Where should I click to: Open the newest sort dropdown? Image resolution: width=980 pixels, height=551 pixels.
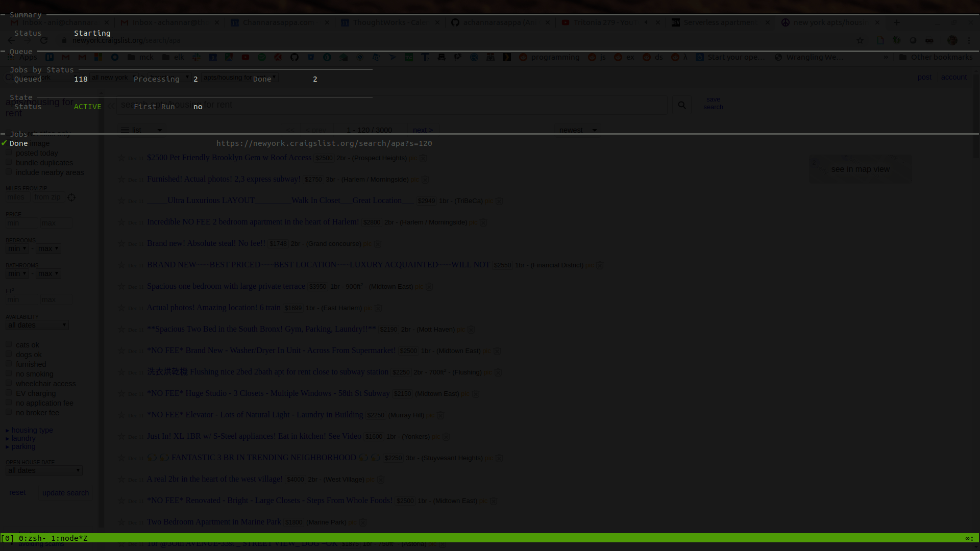click(577, 130)
